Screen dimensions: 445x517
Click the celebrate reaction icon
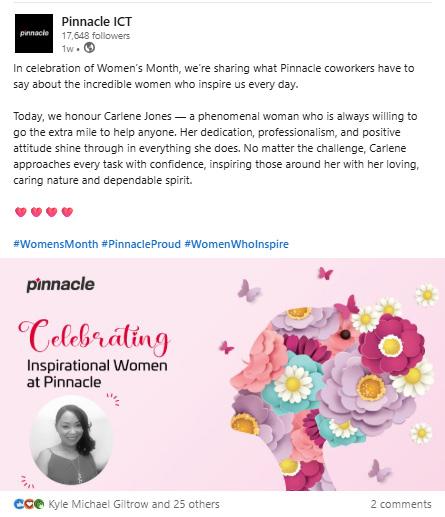[x=39, y=504]
